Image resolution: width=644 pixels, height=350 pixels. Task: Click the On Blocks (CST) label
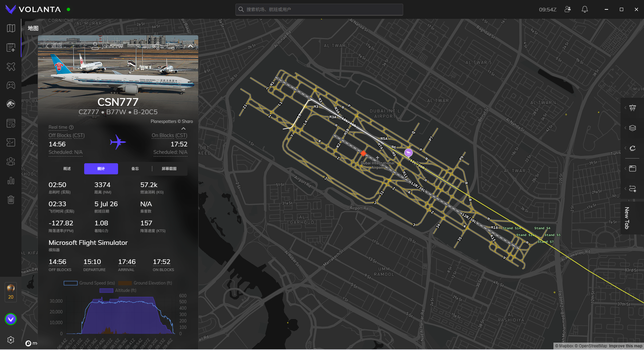tap(169, 135)
